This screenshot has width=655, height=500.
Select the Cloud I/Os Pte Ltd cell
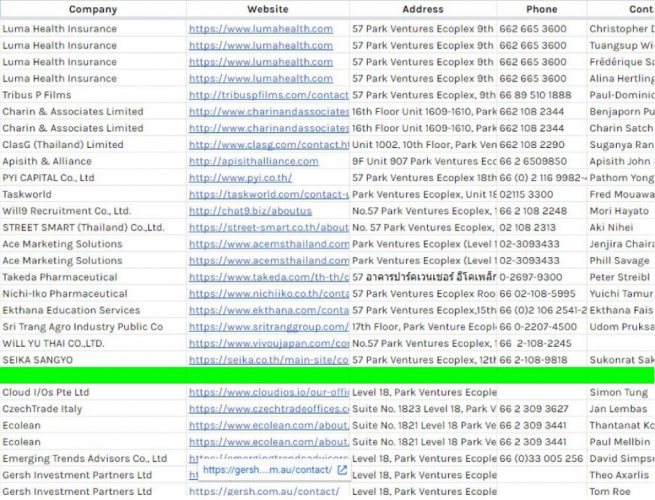93,393
